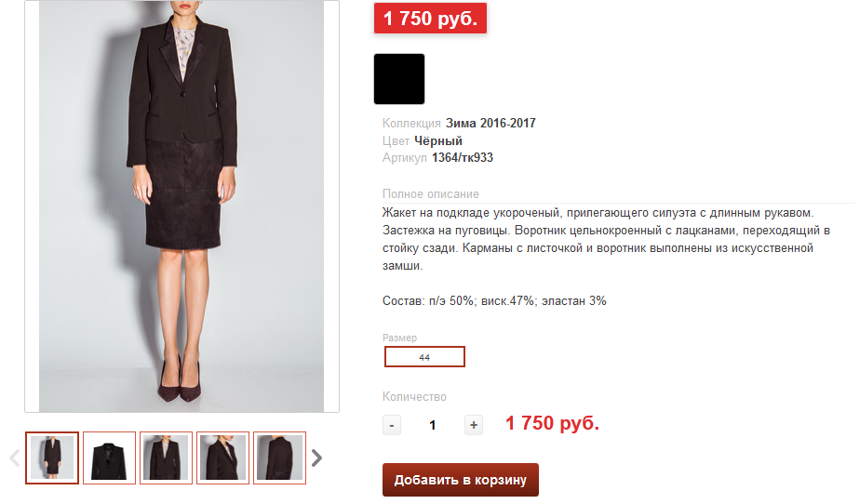Screen dimensions: 860x504
Task: View the third thumbnail, front close-up
Action: click(167, 458)
